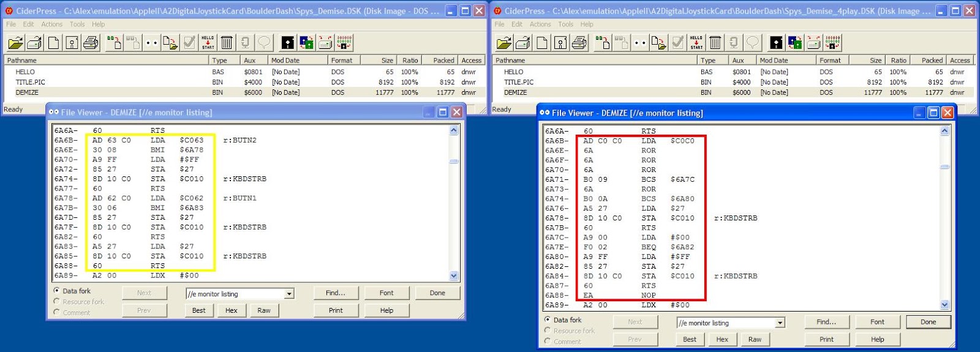The height and width of the screenshot is (352, 980).
Task: Select DEMIZE row in Spys_Demise.DSK window
Action: 244,92
